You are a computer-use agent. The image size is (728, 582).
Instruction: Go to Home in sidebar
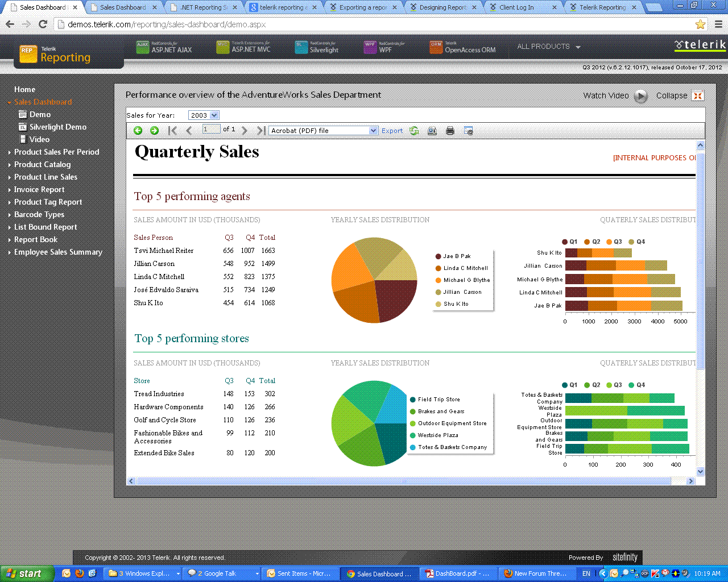(x=24, y=90)
